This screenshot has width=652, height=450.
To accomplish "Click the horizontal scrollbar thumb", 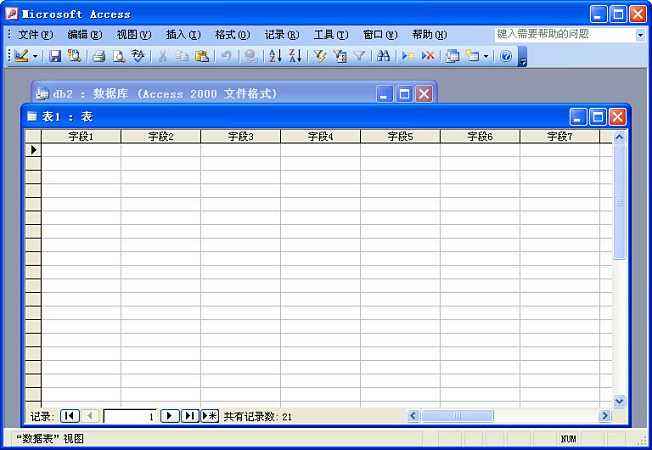I will 457,415.
